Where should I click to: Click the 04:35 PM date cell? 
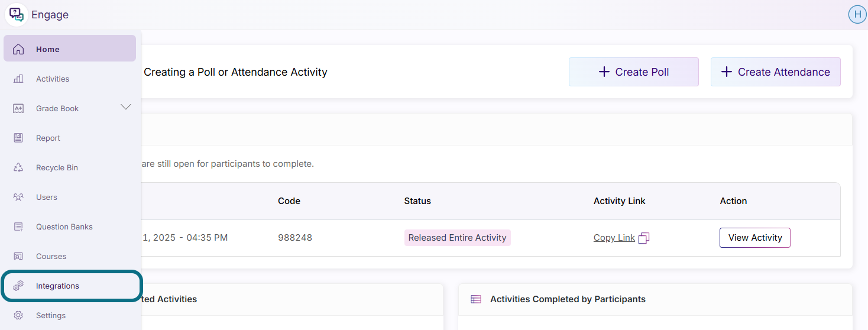point(186,238)
